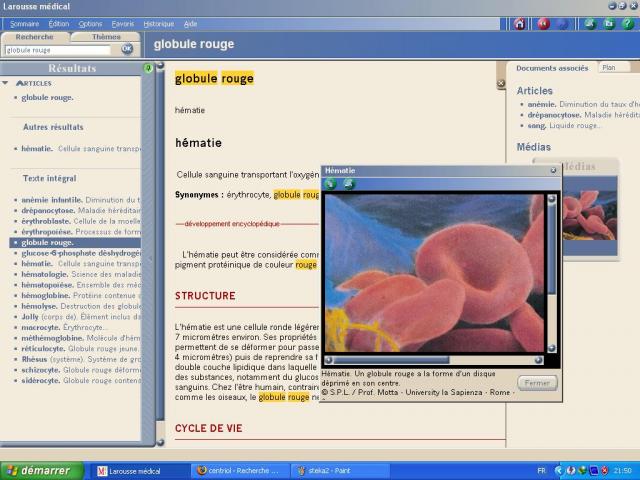Click the globule rouge search input field
640x480 pixels.
pyautogui.click(x=60, y=49)
